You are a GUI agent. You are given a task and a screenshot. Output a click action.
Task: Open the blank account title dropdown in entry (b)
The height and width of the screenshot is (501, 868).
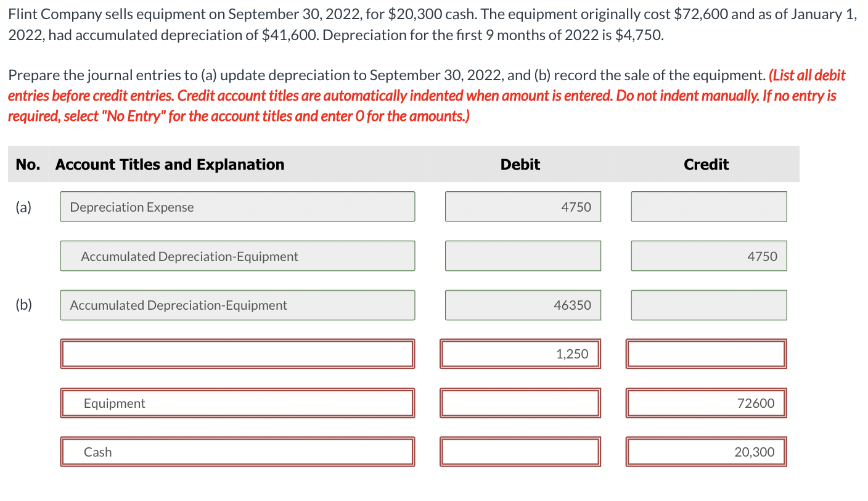(237, 354)
